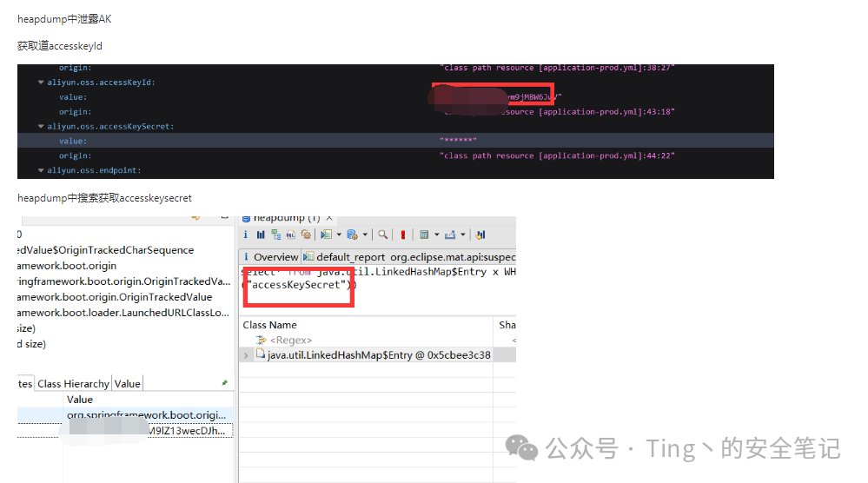
Task: Close the heapdump editor tab
Action: tap(329, 219)
